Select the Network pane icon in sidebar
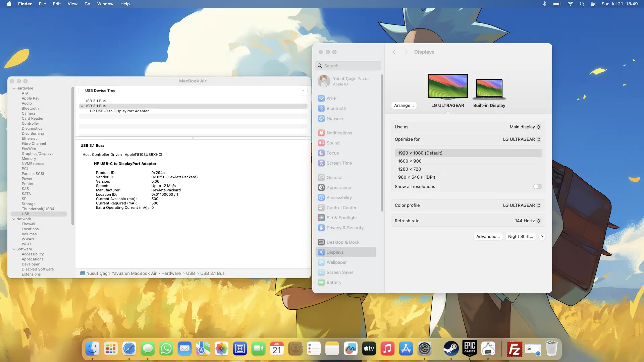644x362 pixels. tap(321, 118)
